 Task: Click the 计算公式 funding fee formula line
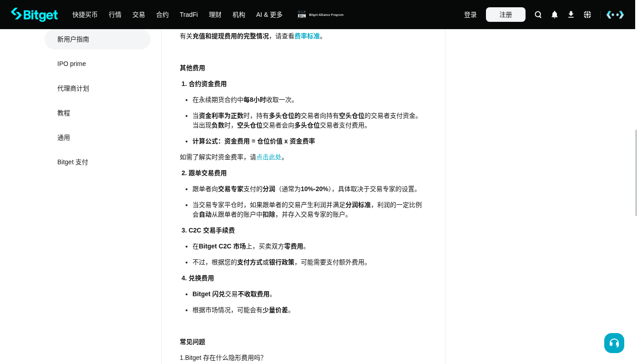click(254, 141)
